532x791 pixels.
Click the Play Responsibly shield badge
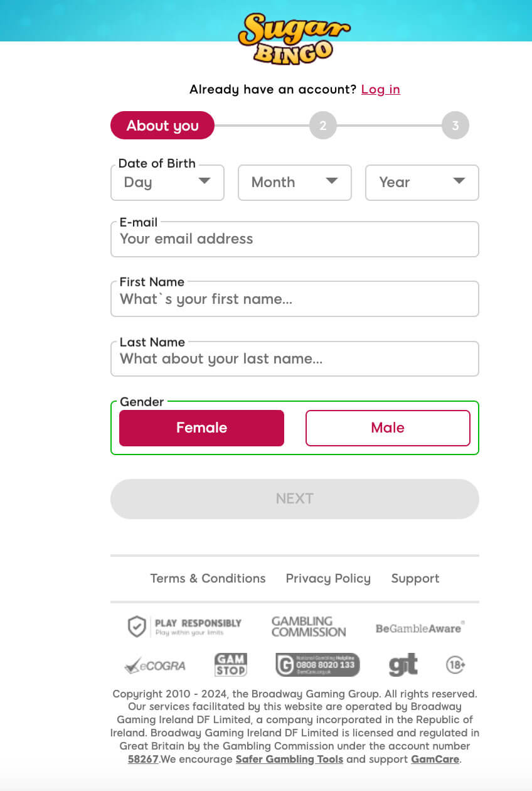click(184, 627)
